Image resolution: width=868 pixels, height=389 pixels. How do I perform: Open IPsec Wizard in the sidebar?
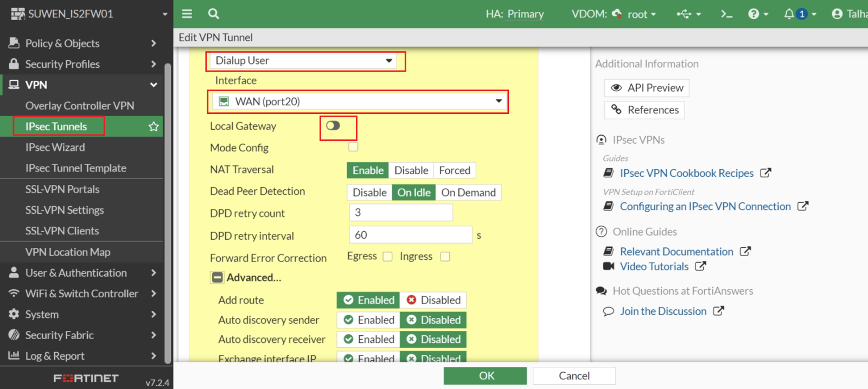(x=55, y=148)
